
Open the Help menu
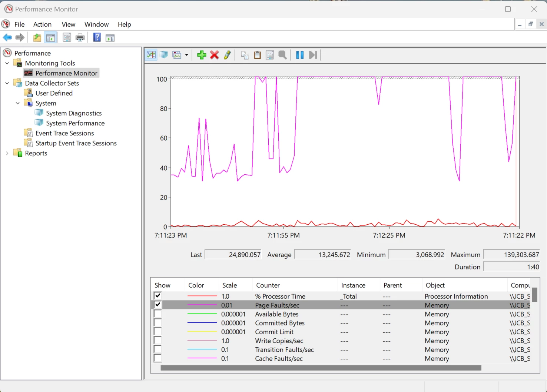(125, 24)
